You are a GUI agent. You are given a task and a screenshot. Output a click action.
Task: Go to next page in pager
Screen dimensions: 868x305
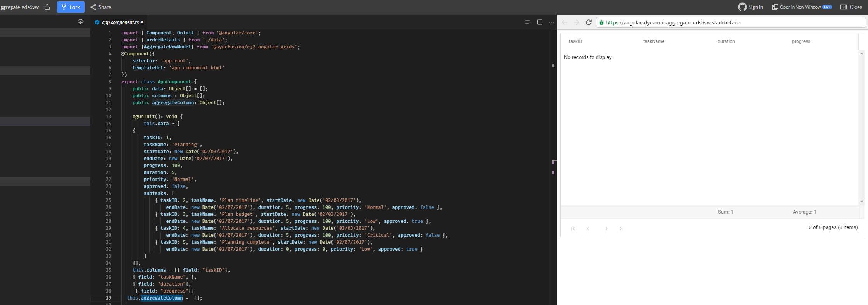click(x=606, y=229)
